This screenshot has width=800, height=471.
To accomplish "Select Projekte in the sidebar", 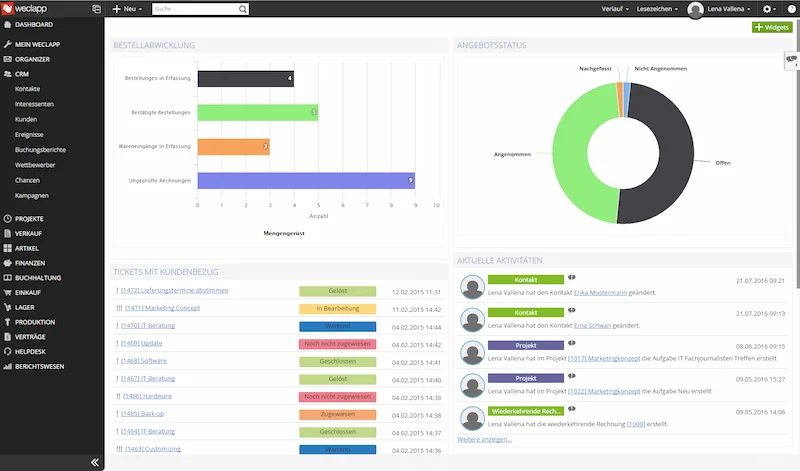I will (29, 218).
